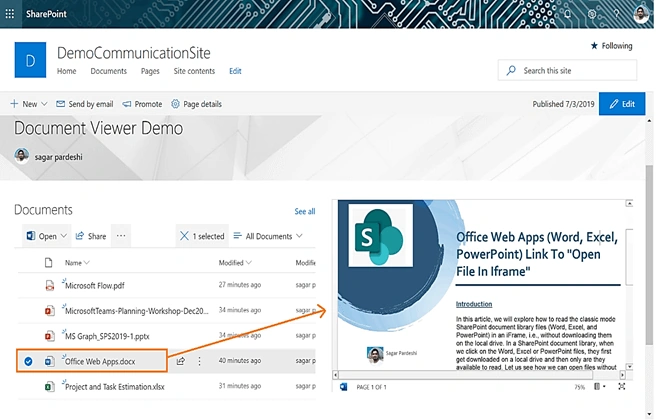Open Microsoft Flow.pdf

[x=95, y=286]
